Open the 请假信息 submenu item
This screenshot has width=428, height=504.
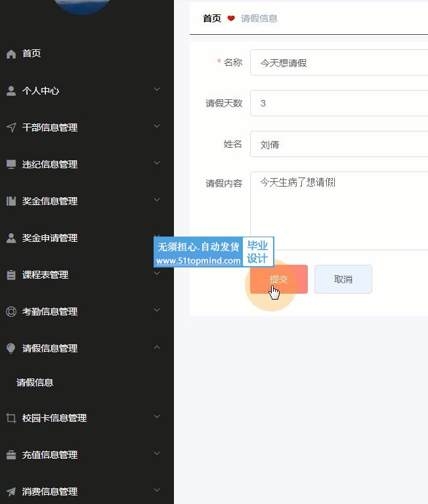35,382
